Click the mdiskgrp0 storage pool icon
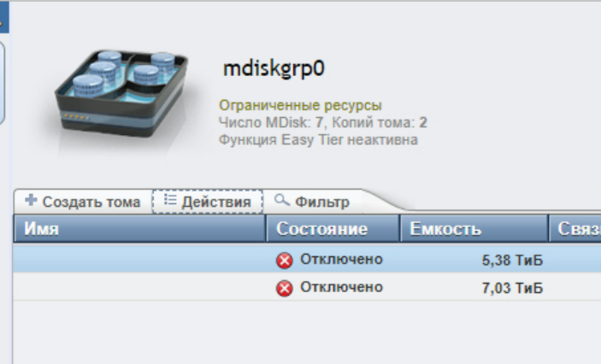Viewport: 601px width, 364px height. point(120,93)
